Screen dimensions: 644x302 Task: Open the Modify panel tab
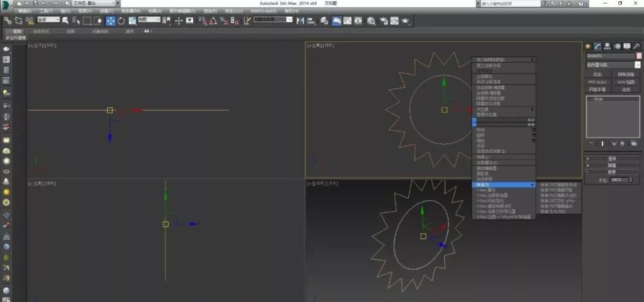[x=597, y=46]
